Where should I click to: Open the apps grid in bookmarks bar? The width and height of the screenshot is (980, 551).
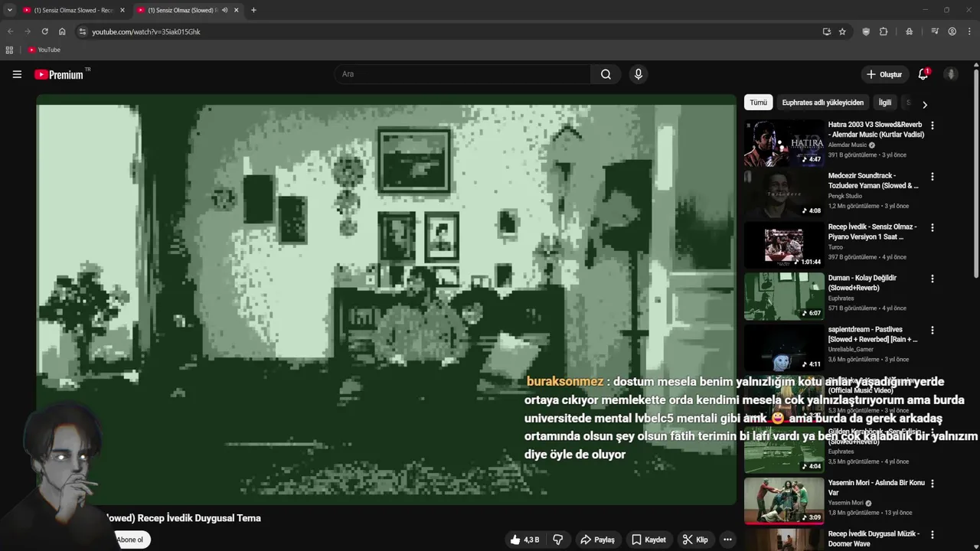point(9,50)
